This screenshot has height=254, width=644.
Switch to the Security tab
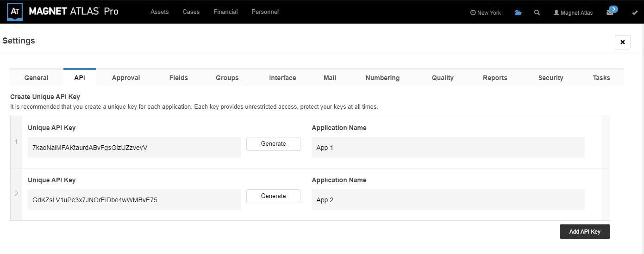(x=550, y=78)
